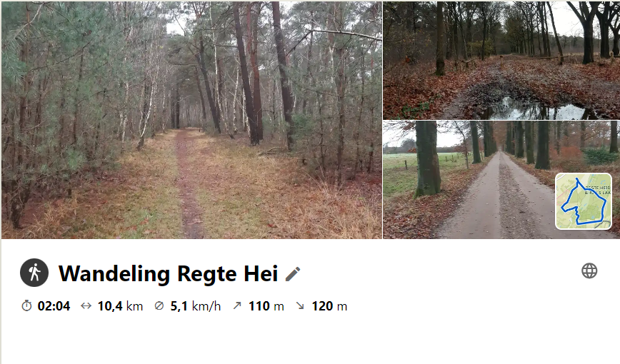This screenshot has width=620, height=364.
Task: Click the 120 m descent value
Action: coord(329,306)
